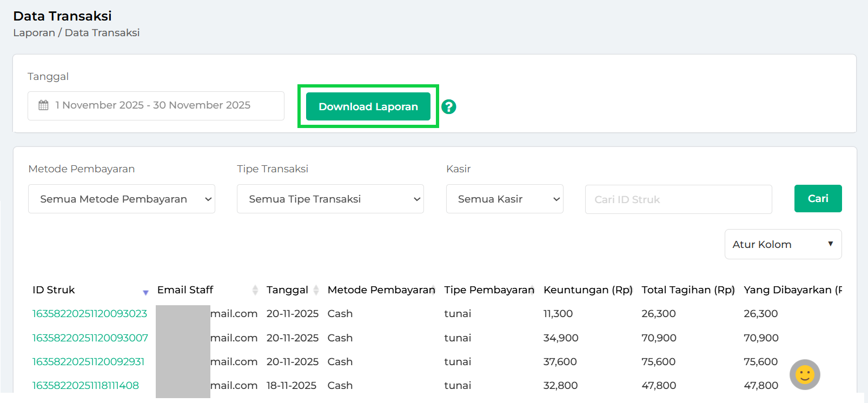Expand the Atur Kolom dropdown

coord(783,244)
